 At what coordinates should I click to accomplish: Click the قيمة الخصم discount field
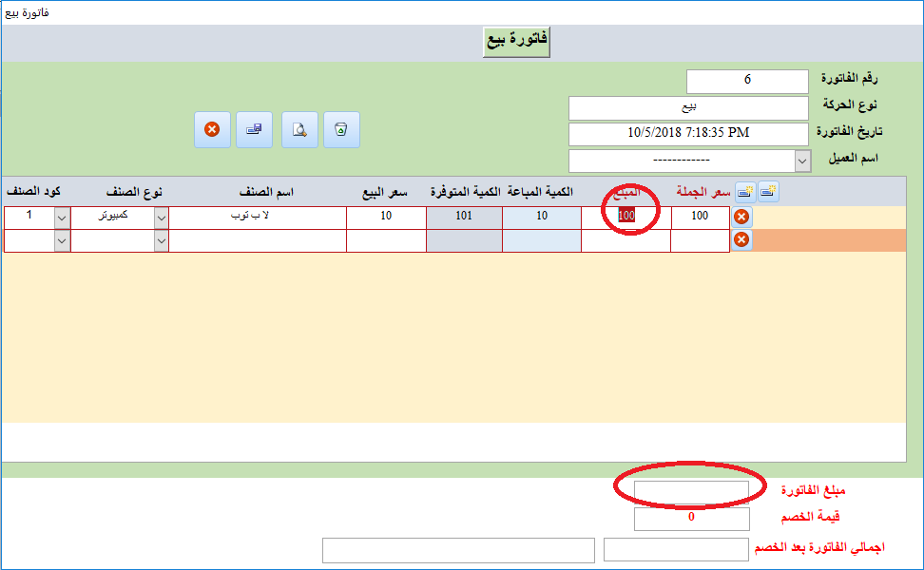pyautogui.click(x=691, y=518)
